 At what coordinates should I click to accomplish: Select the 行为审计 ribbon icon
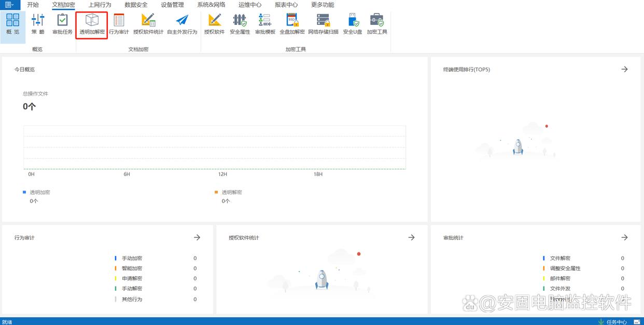[x=119, y=24]
